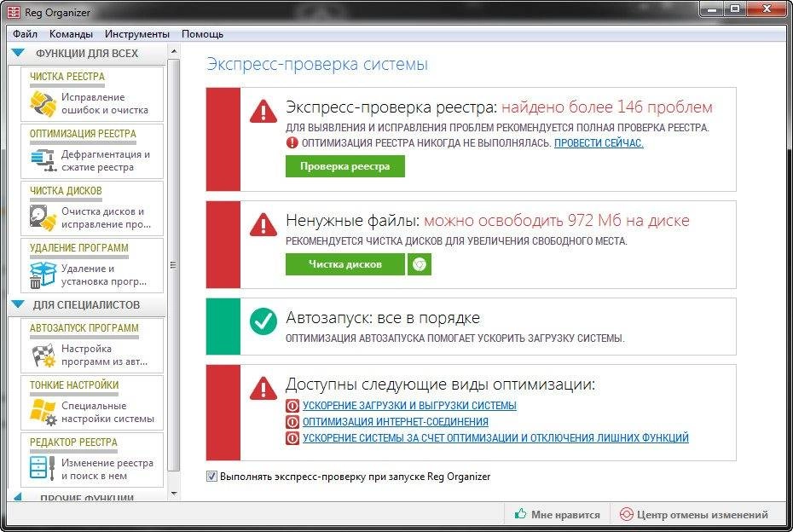Minimize the Reg Organizer window

(712, 9)
